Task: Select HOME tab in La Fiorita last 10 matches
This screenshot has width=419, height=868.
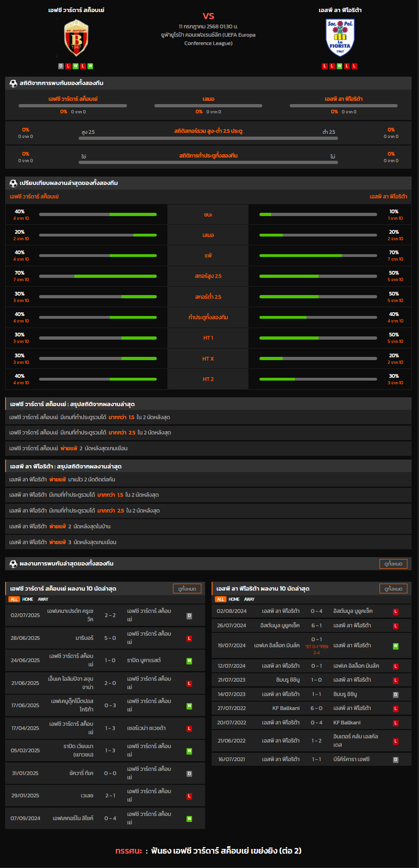Action: pos(234,599)
